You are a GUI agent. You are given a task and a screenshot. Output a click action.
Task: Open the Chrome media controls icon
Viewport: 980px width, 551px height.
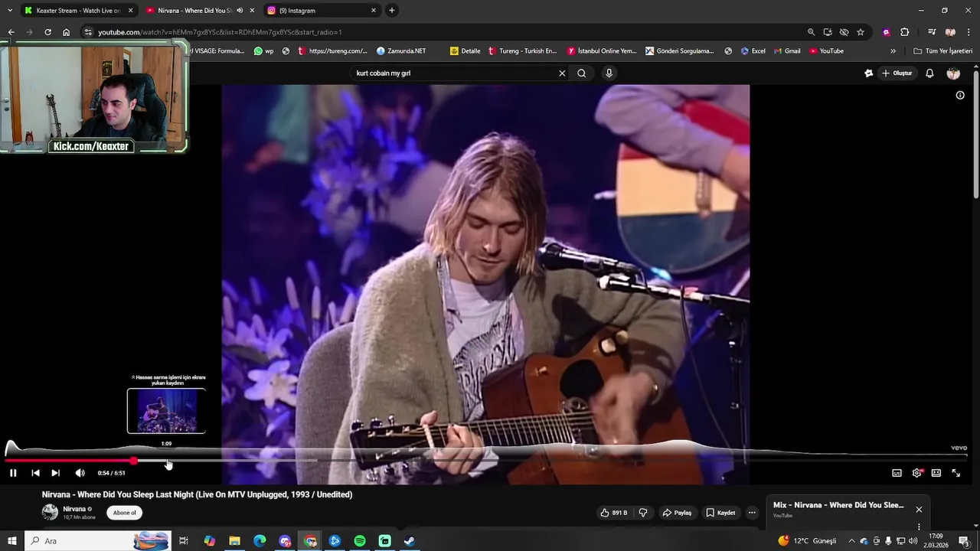(932, 32)
